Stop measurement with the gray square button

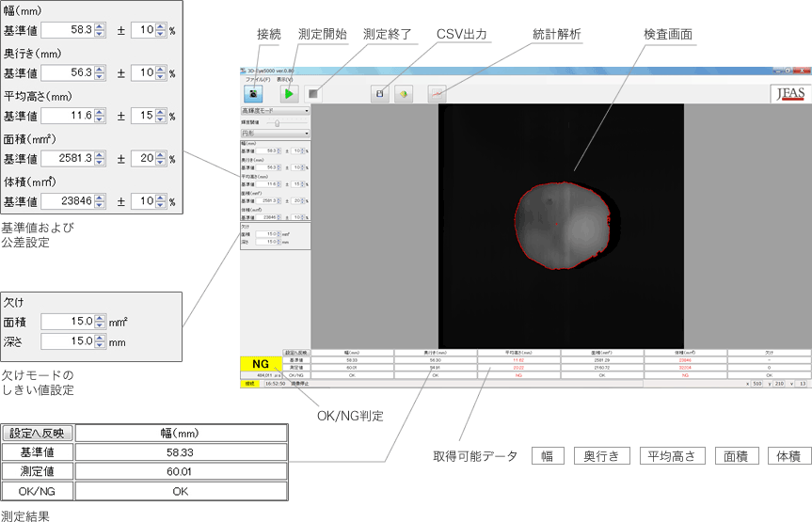coord(314,94)
